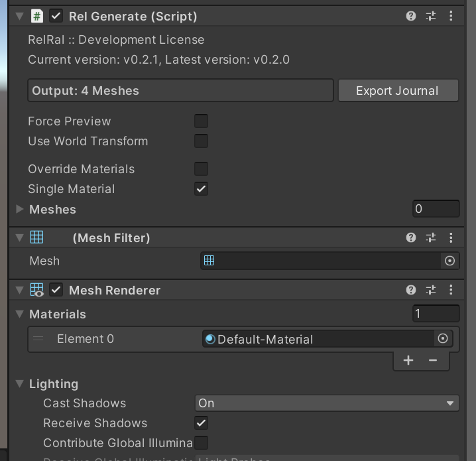Enable Use World Transform checkbox

(x=201, y=141)
